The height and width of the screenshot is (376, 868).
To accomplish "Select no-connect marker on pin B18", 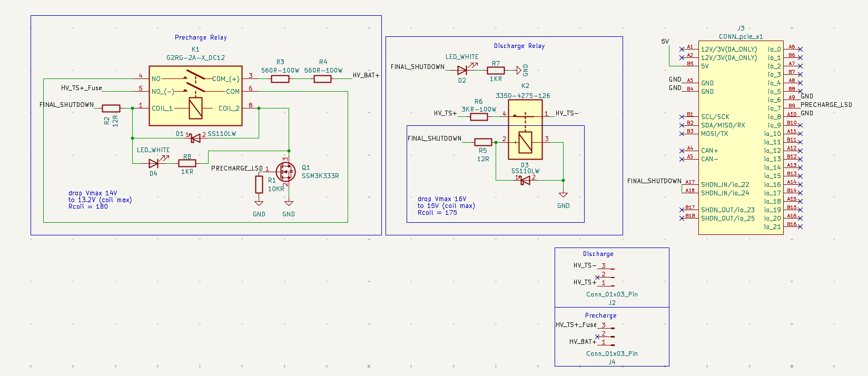I will coord(682,218).
